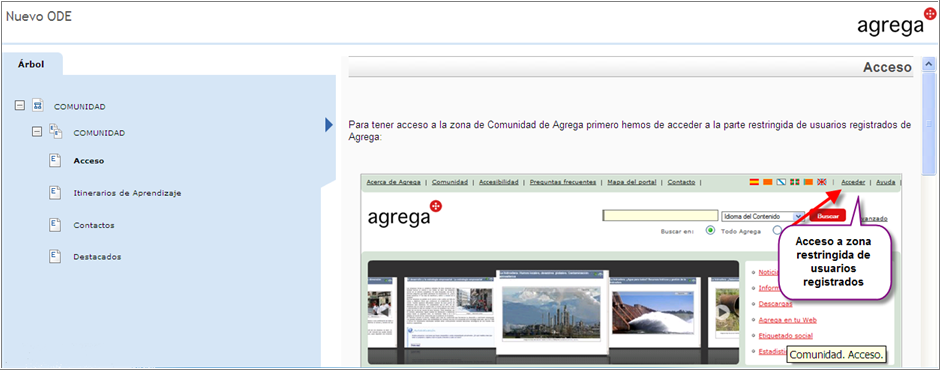
Task: Click the agrega logo inside the portal page
Action: tap(405, 215)
